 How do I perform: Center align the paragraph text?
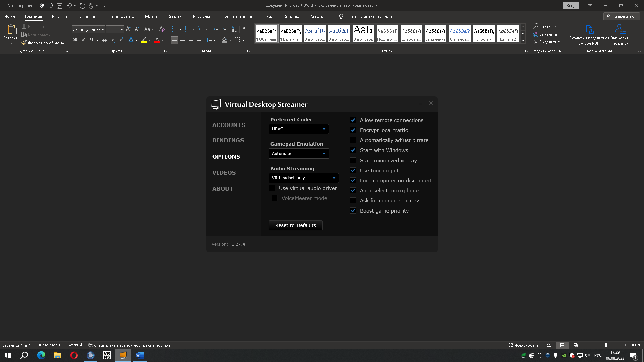(183, 40)
